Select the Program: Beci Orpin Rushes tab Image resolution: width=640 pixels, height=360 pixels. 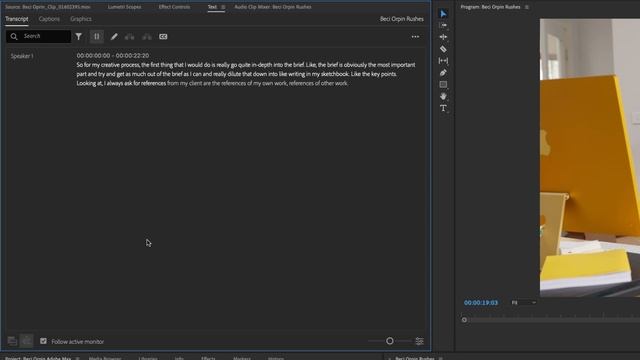point(490,7)
